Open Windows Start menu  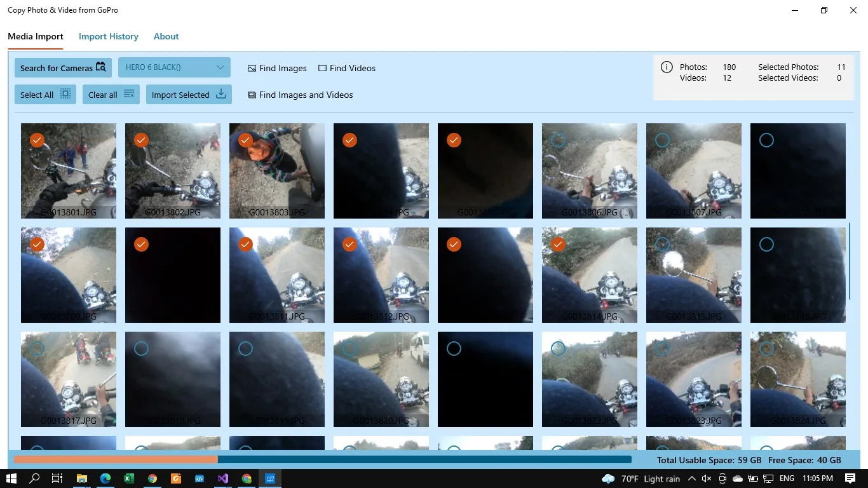11,478
